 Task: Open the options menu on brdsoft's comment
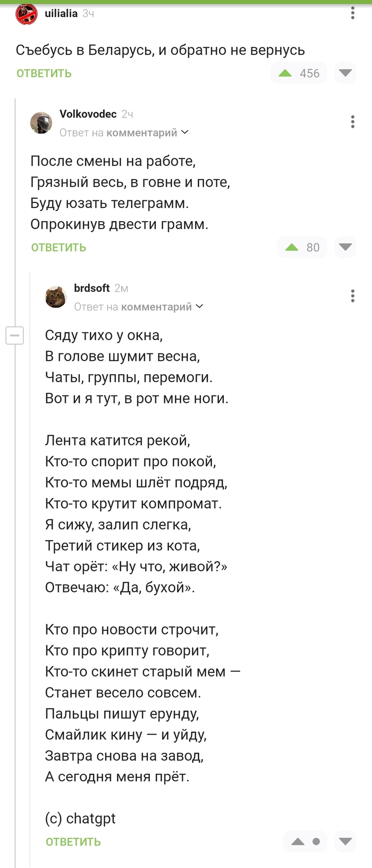352,296
